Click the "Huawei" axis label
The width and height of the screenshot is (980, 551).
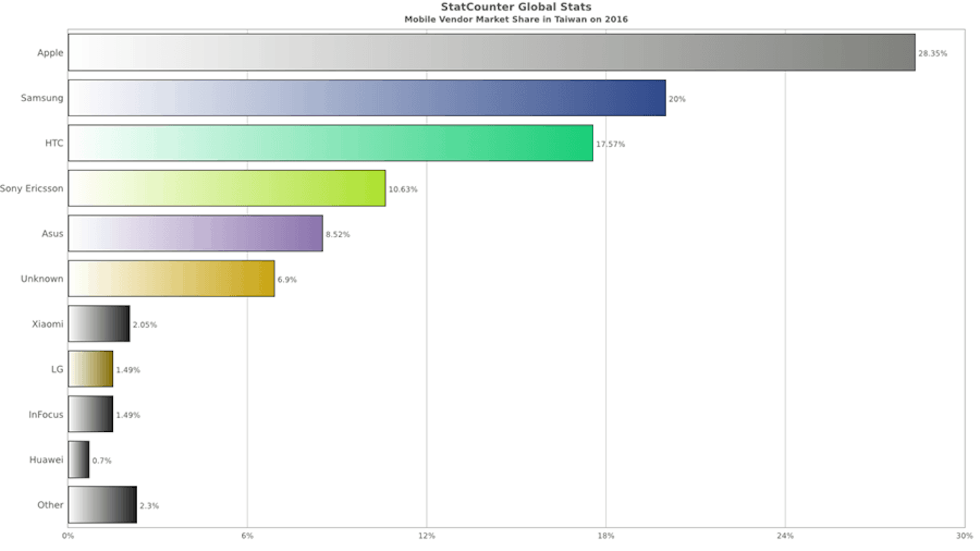coord(47,460)
